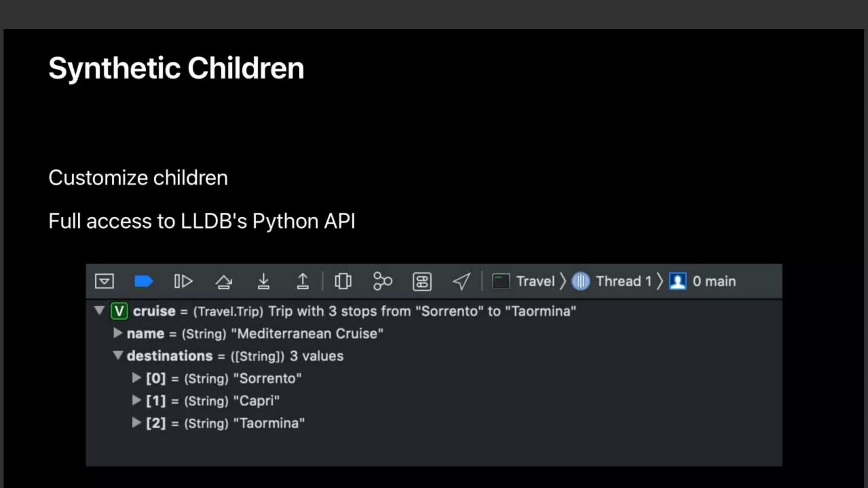Select destinations "3 values" text
This screenshot has height=488, width=868.
click(317, 356)
